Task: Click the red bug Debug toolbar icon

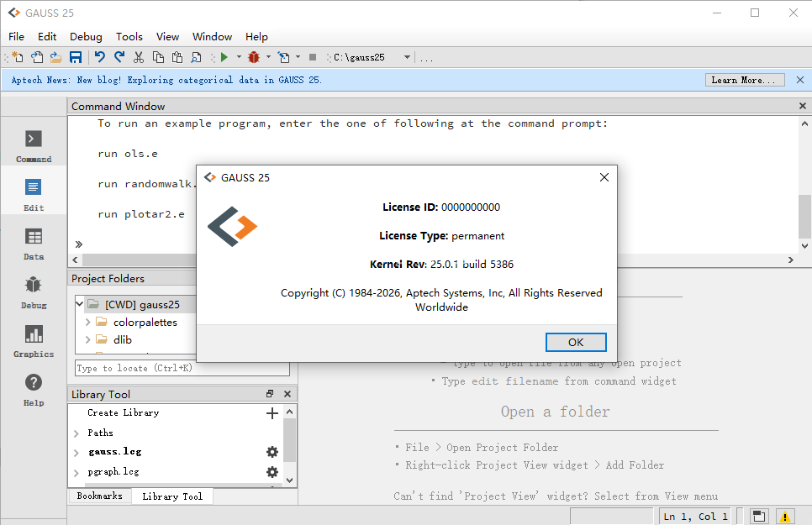Action: (253, 57)
